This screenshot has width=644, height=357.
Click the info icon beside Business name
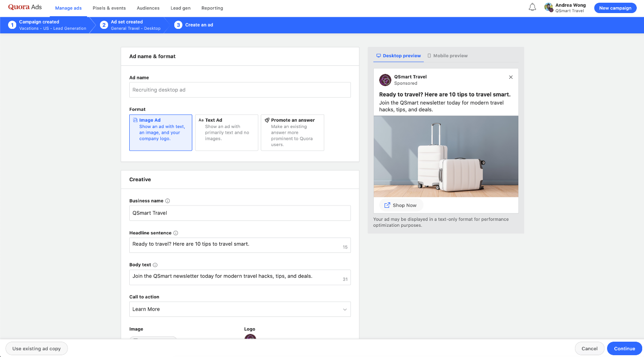tap(168, 201)
